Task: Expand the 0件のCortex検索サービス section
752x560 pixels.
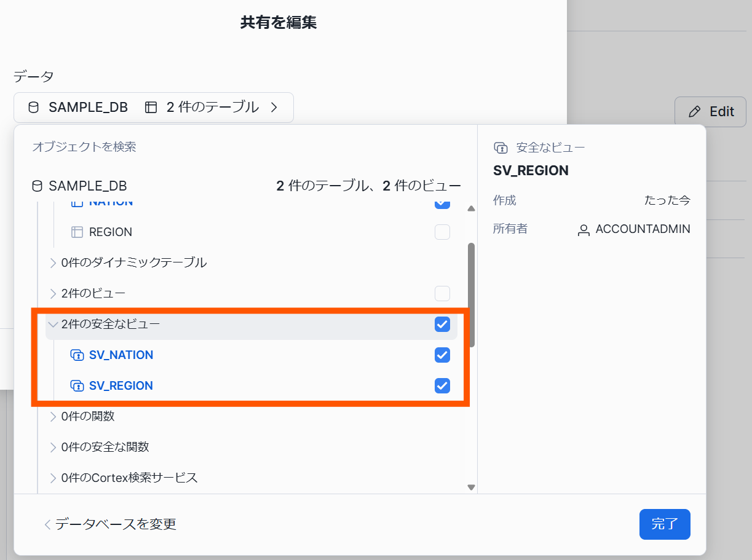Action: [53, 478]
